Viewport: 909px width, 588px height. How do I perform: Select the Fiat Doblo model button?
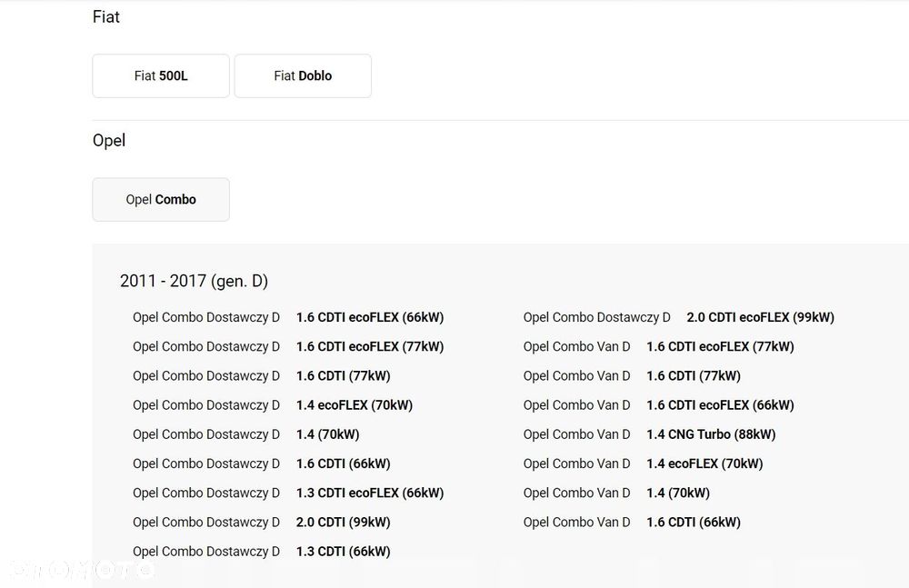tap(303, 76)
